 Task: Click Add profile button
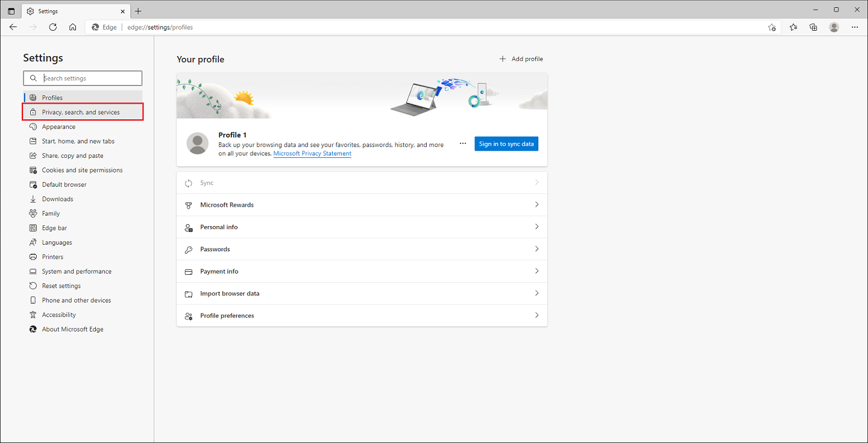point(521,59)
